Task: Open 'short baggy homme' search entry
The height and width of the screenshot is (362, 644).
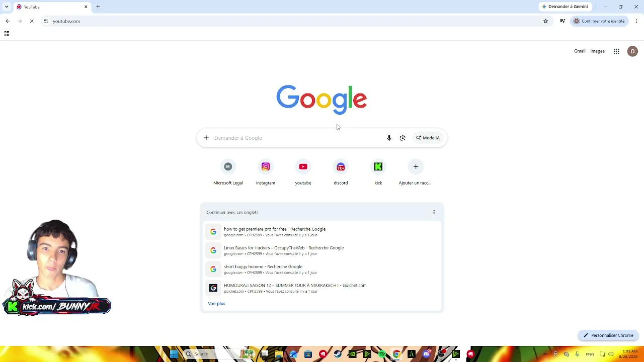Action: [x=322, y=269]
